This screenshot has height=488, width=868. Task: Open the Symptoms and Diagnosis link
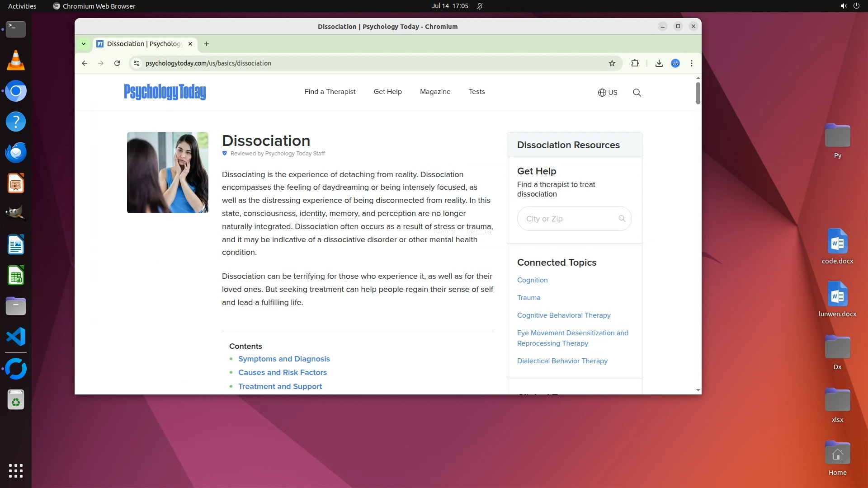284,359
